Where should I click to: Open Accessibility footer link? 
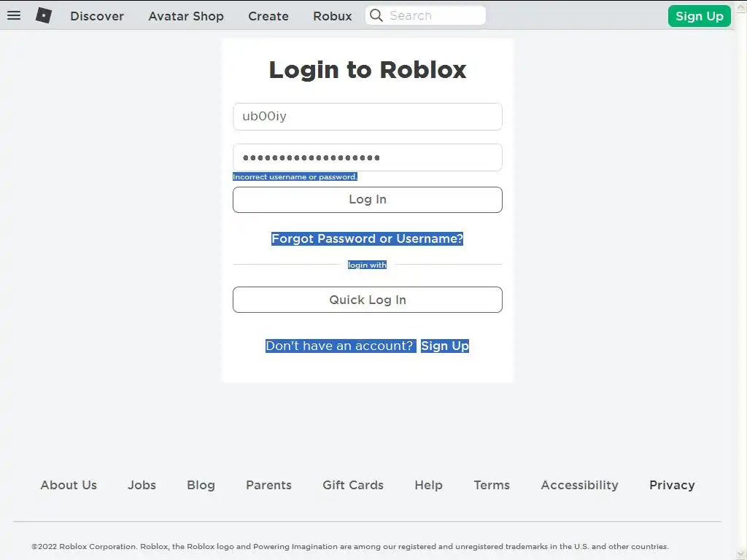579,485
